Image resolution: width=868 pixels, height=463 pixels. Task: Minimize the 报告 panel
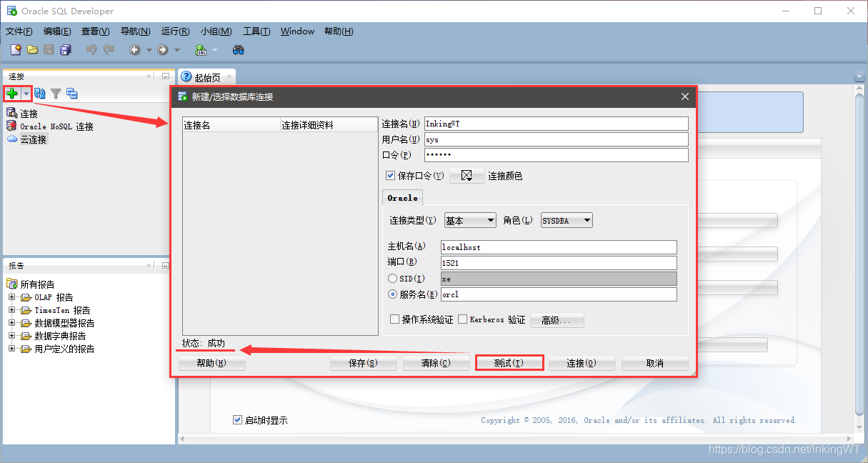(166, 265)
